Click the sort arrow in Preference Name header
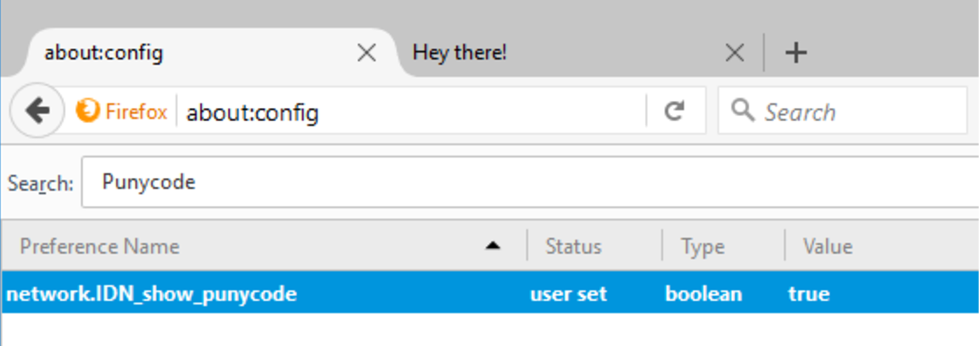 pyautogui.click(x=494, y=246)
